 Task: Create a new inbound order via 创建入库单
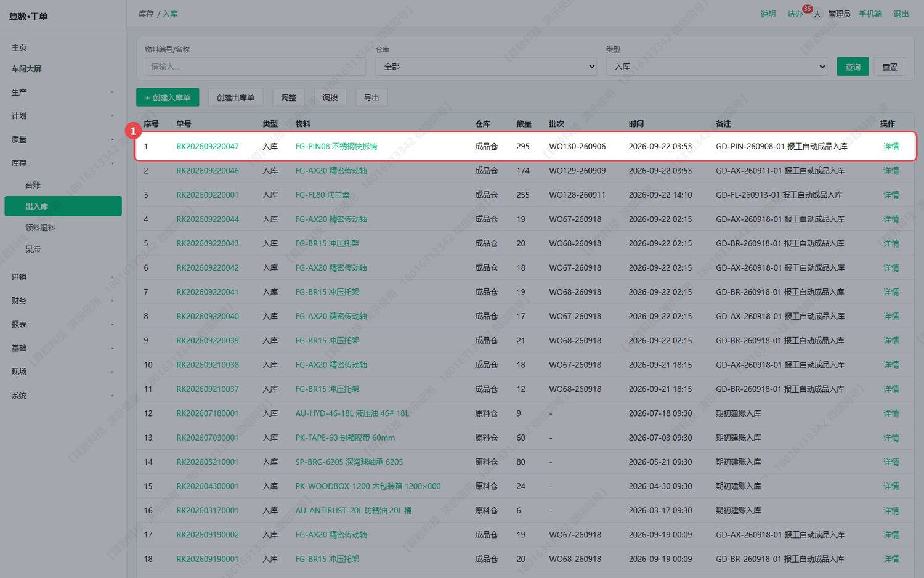point(168,97)
